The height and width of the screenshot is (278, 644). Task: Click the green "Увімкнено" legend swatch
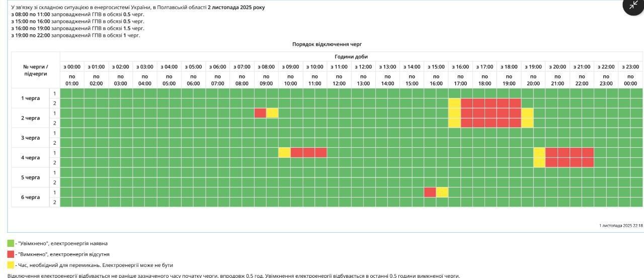11,243
